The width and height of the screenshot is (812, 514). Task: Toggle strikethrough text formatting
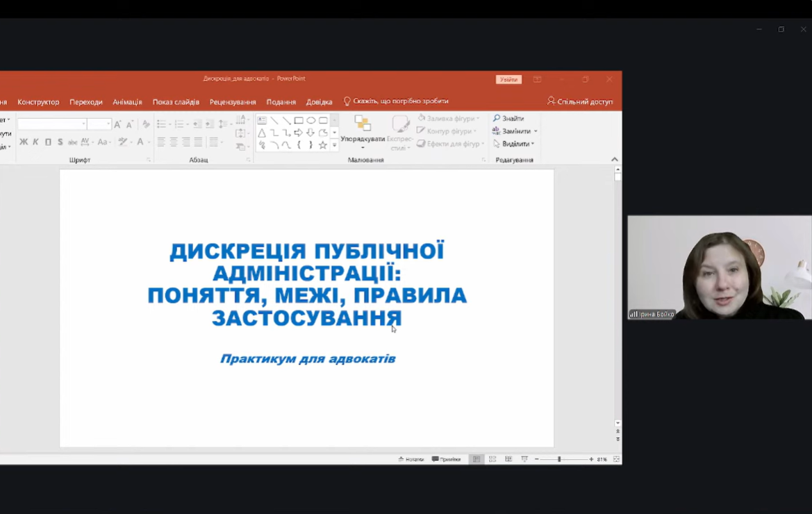coord(72,142)
